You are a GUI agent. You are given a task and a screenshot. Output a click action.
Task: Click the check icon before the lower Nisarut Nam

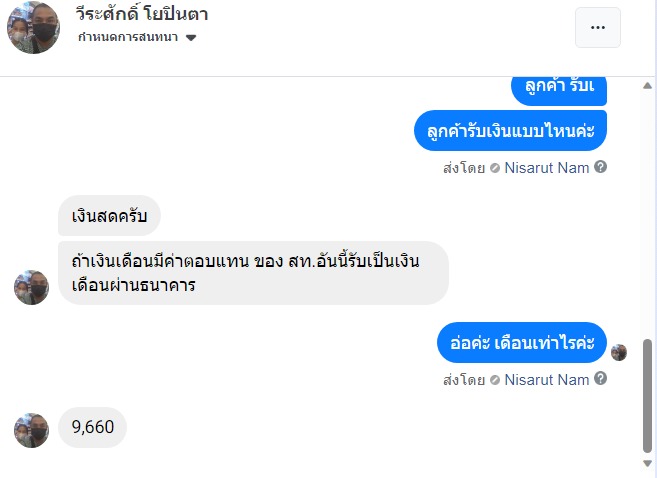(495, 380)
